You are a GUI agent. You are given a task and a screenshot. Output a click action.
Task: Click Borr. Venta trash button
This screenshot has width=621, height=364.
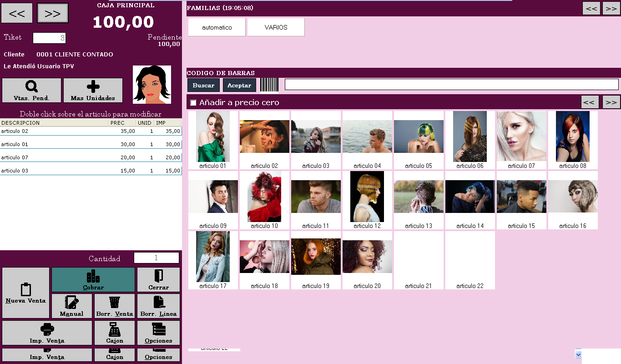tap(115, 306)
